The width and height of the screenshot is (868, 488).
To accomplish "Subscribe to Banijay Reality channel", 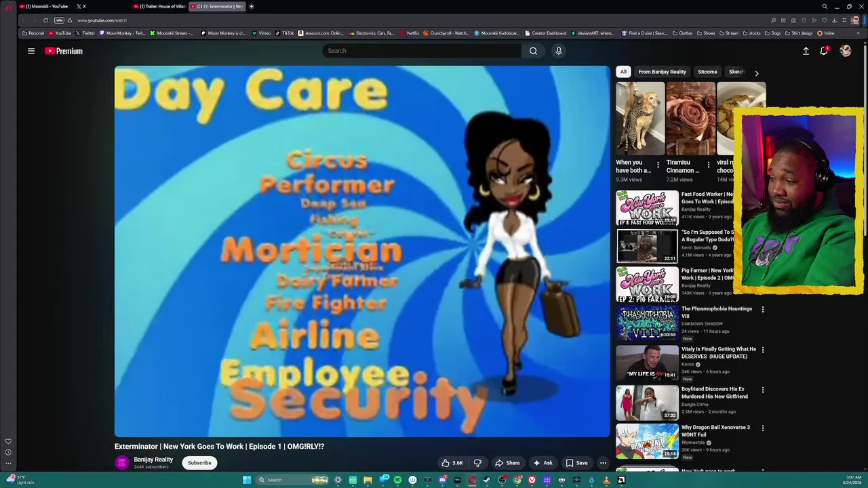I will click(199, 463).
